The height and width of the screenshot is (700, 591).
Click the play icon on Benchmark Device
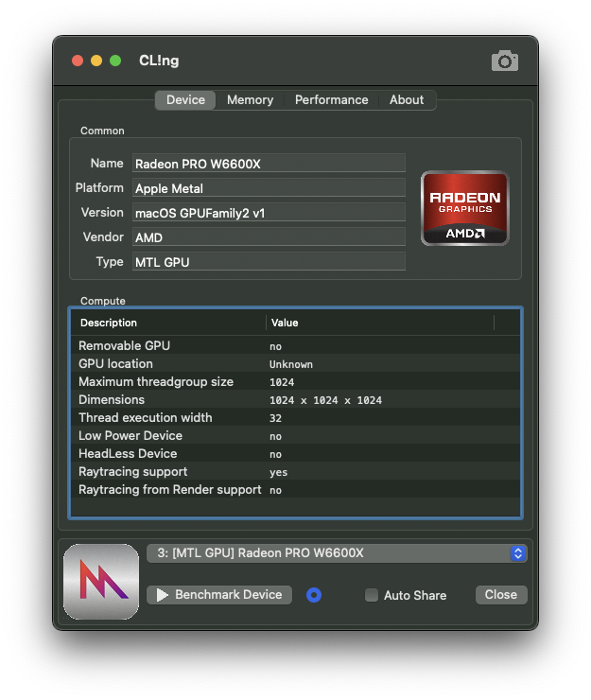click(x=163, y=595)
